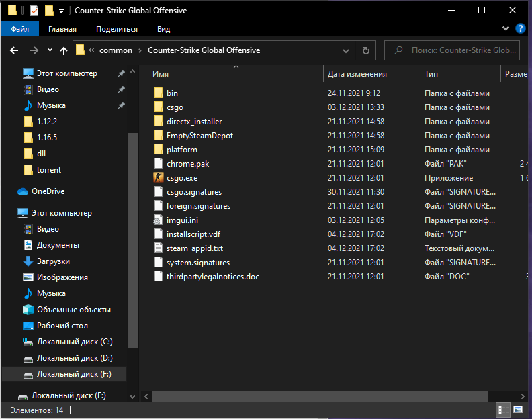
Task: Click the installscript.vdf file icon
Action: coord(159,234)
